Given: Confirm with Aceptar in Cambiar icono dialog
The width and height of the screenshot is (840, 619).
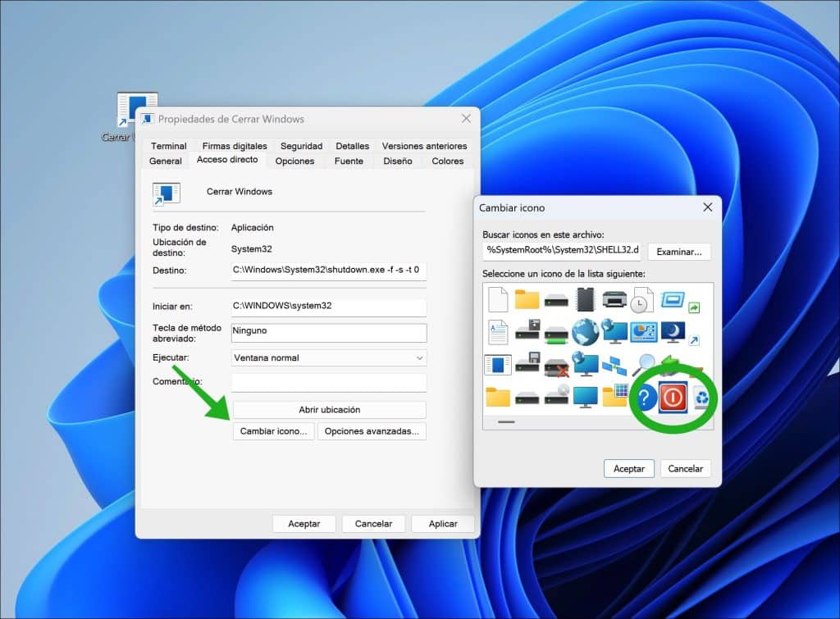Looking at the screenshot, I should coord(629,468).
